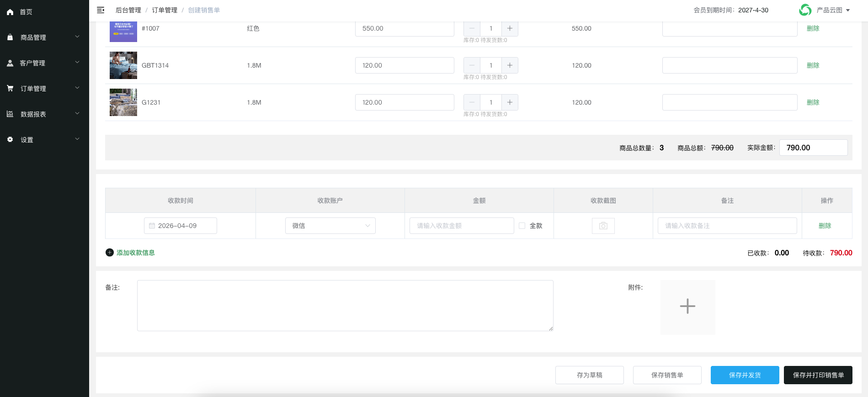
Task: Expand the 设置 menu chevron
Action: tap(77, 139)
